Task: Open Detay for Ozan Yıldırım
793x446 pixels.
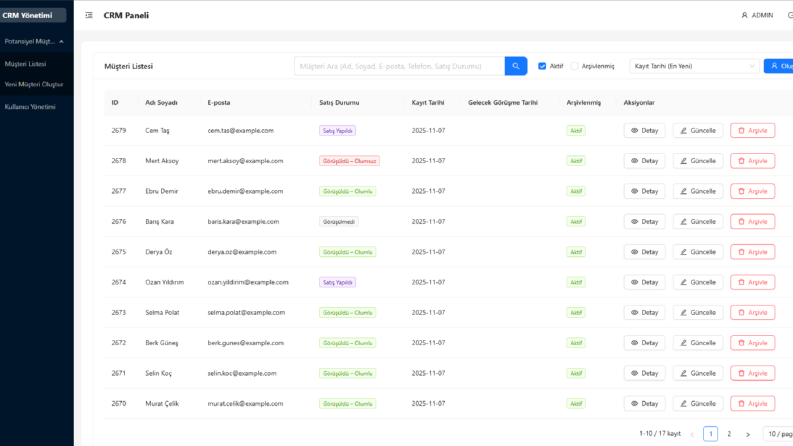Action: pyautogui.click(x=644, y=282)
